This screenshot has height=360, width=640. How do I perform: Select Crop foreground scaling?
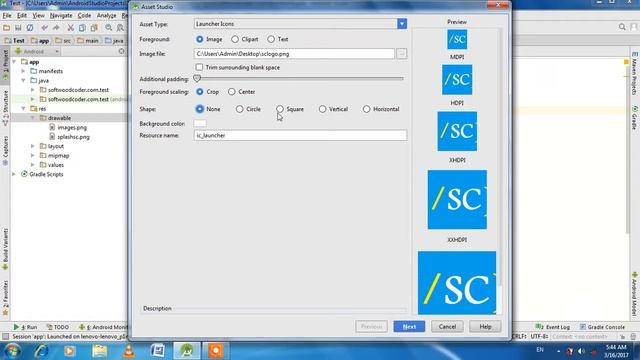[x=200, y=92]
